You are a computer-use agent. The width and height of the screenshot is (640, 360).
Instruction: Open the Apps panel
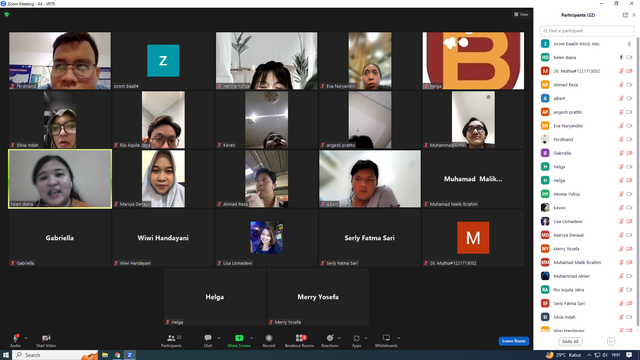pyautogui.click(x=356, y=340)
